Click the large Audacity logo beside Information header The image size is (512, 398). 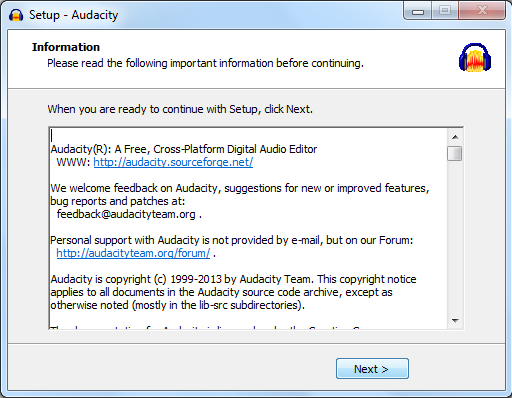tap(475, 57)
